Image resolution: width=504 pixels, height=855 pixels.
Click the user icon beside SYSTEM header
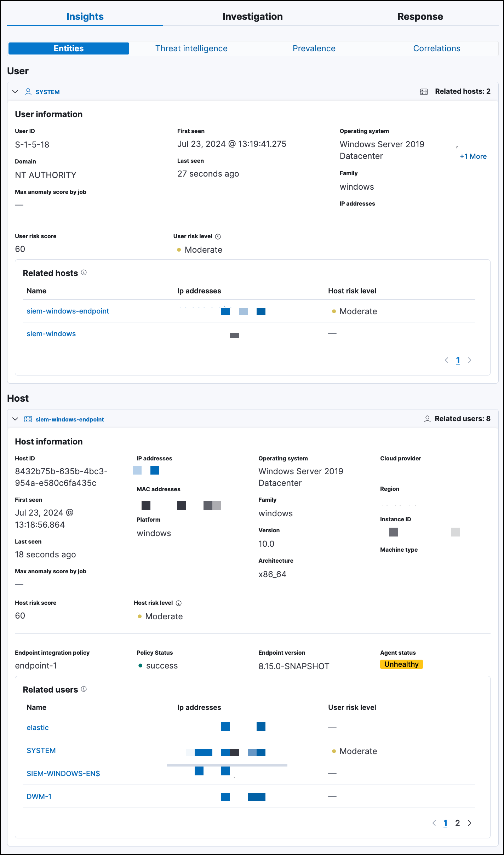[28, 92]
